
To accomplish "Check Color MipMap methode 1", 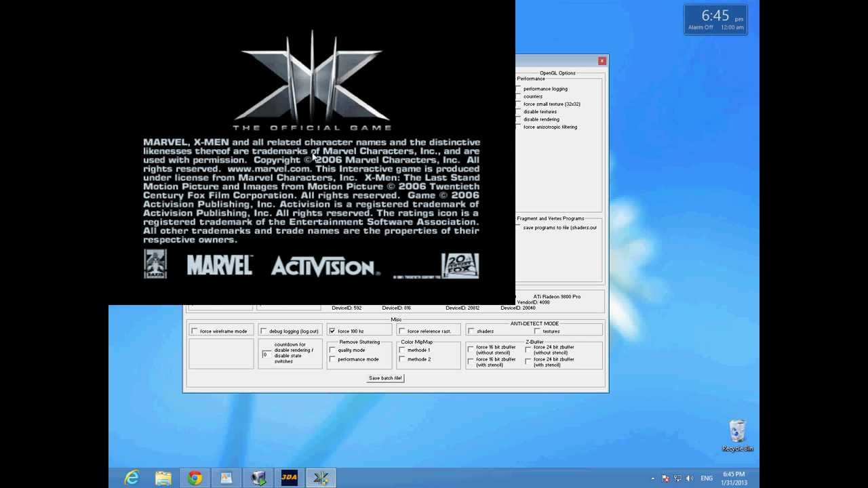I will [402, 350].
